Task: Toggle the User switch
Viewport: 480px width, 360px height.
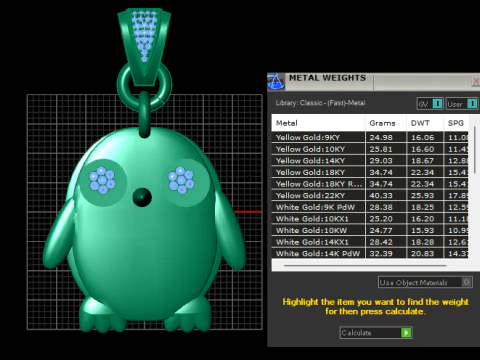Action: coord(472,104)
